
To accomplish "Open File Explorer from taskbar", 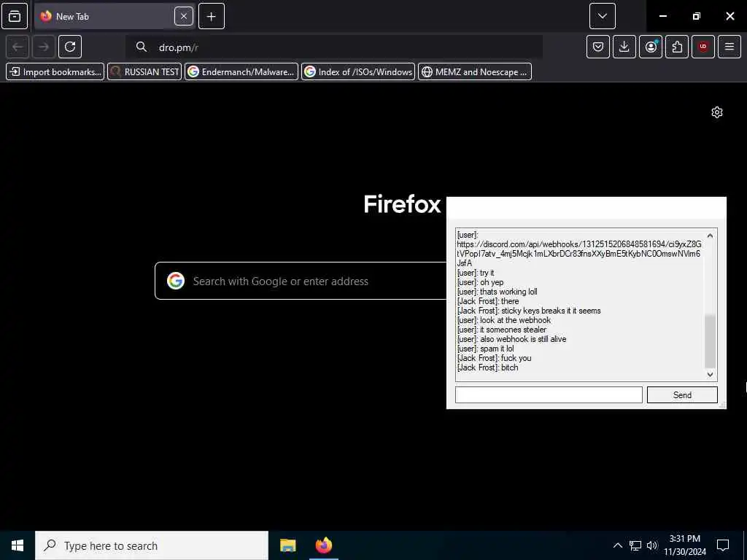I will 287,545.
